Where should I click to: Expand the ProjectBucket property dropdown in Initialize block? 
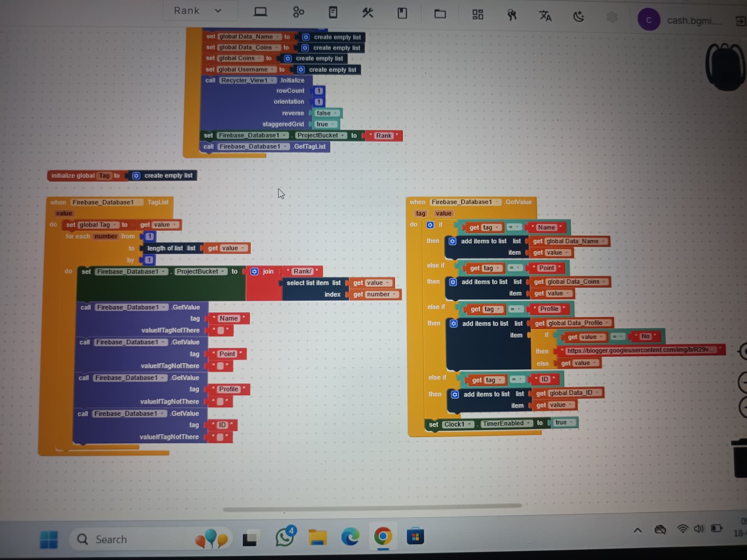pyautogui.click(x=343, y=136)
